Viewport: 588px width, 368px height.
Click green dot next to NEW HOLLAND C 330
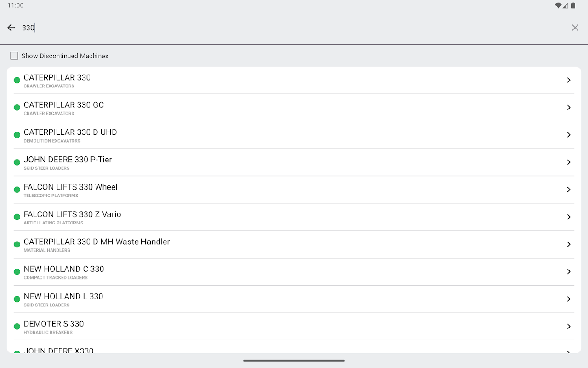tap(17, 272)
